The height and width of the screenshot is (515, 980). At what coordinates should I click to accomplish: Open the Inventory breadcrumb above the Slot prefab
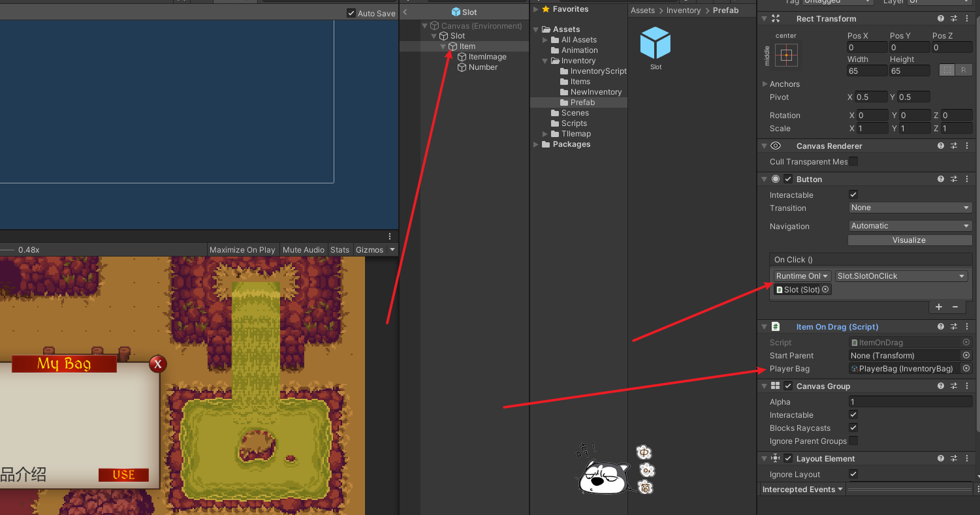click(x=683, y=10)
